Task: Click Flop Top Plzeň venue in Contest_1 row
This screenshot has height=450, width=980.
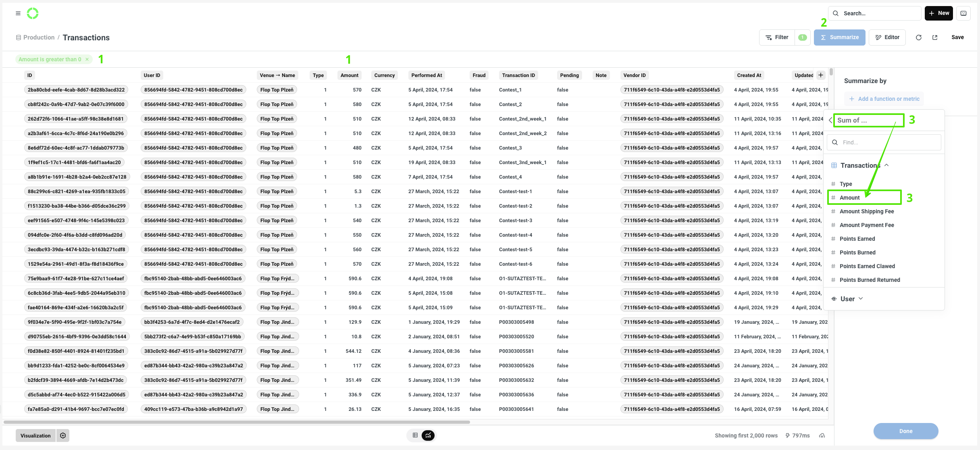Action: tap(277, 90)
